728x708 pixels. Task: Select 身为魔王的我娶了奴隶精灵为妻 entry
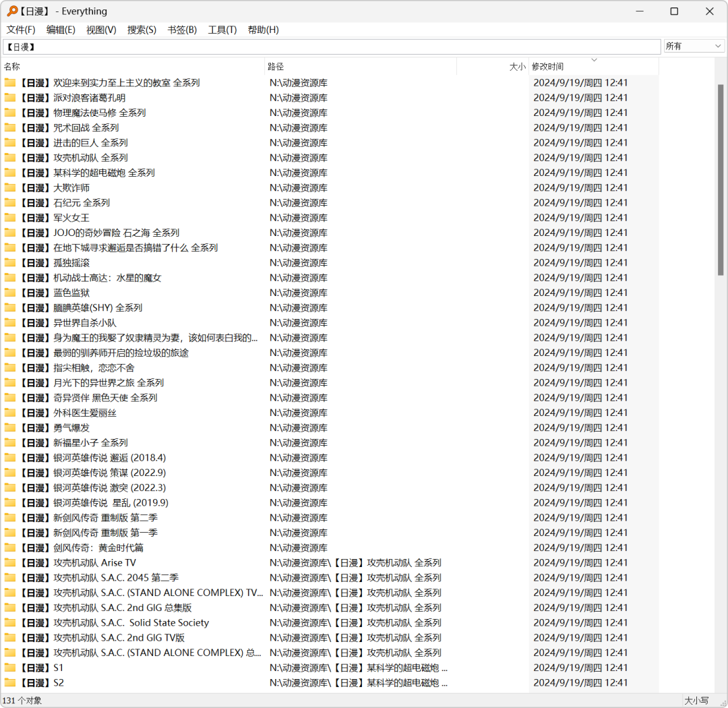[x=138, y=338]
